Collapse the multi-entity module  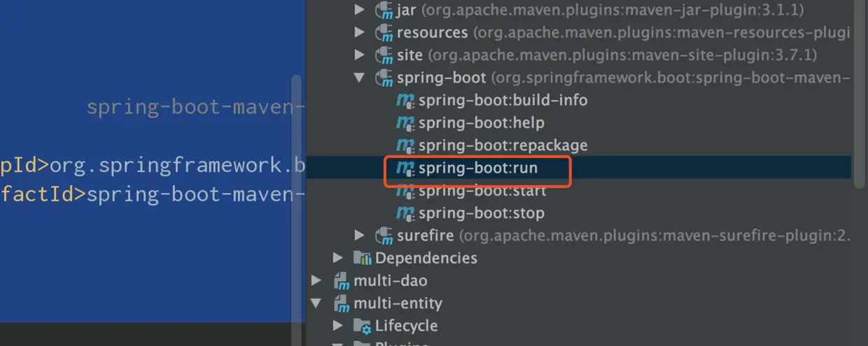[x=316, y=303]
